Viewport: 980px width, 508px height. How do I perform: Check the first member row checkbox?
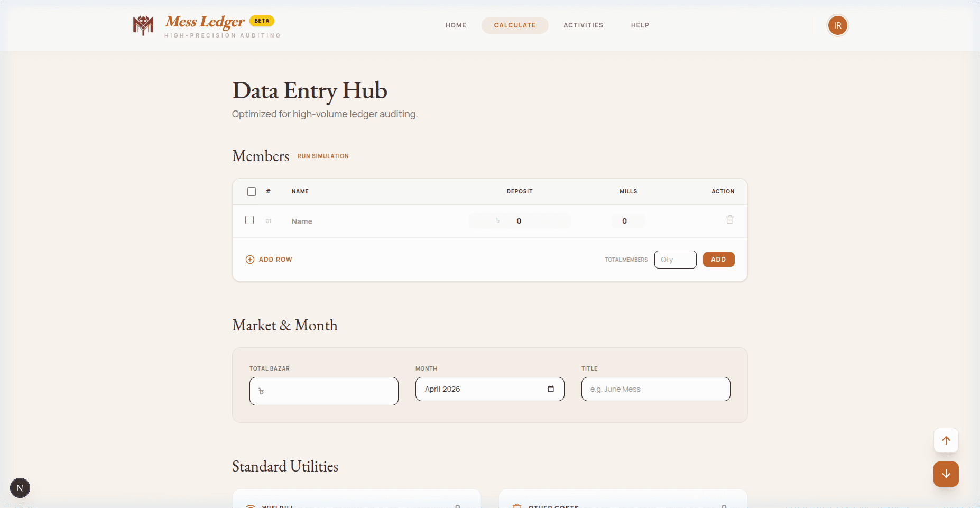(249, 219)
